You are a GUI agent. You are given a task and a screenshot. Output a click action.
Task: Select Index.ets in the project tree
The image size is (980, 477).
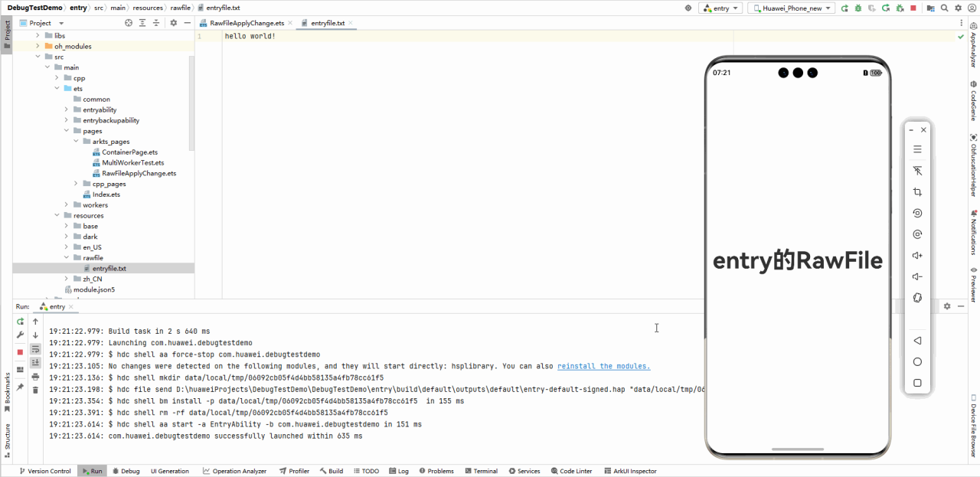[x=106, y=194]
